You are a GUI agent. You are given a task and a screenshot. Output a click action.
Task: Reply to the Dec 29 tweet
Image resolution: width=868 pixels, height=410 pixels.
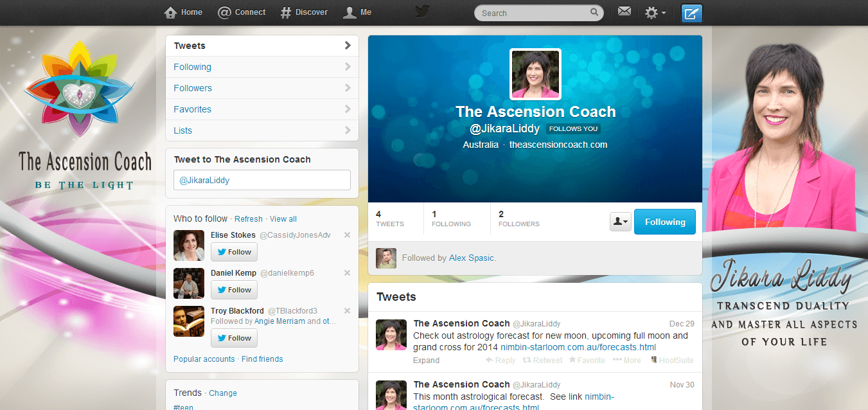click(500, 361)
